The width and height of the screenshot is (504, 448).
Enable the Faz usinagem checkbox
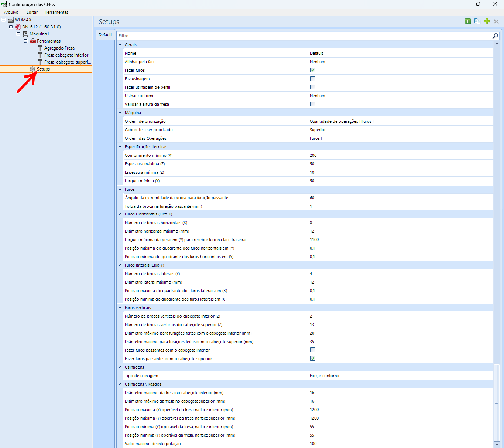pos(312,79)
